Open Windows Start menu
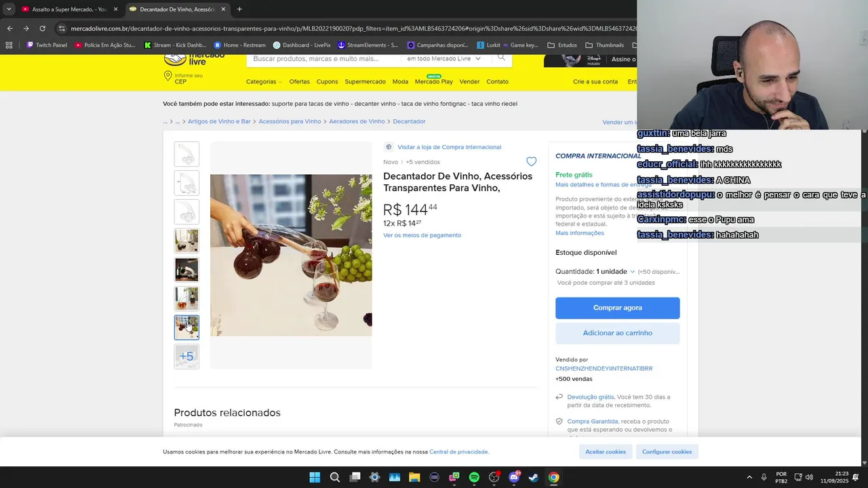This screenshot has width=868, height=488. [x=315, y=477]
